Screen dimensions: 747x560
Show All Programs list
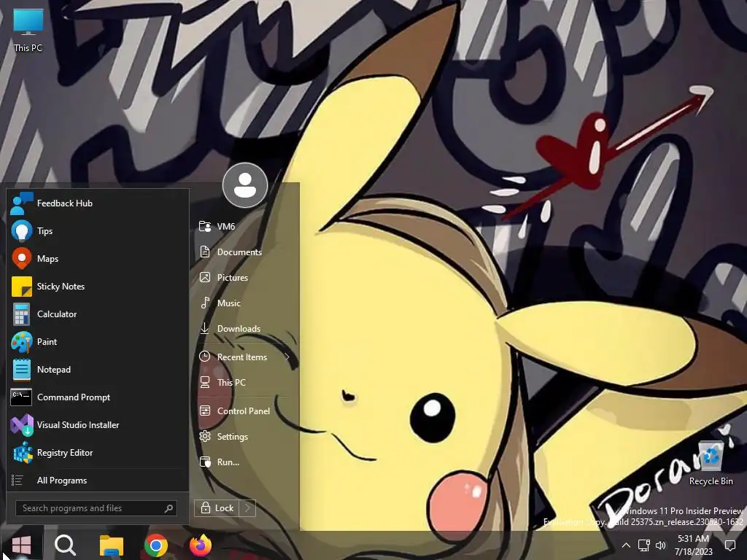pyautogui.click(x=97, y=481)
